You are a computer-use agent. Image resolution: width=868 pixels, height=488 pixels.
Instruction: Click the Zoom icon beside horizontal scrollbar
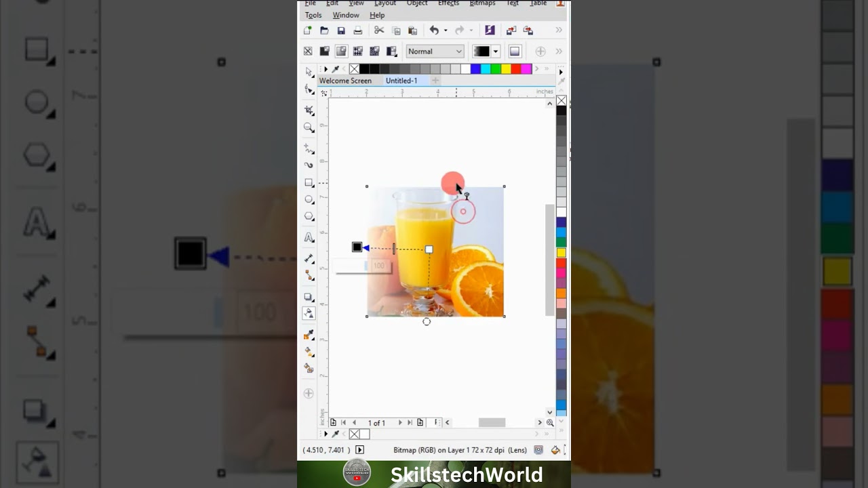pyautogui.click(x=550, y=423)
